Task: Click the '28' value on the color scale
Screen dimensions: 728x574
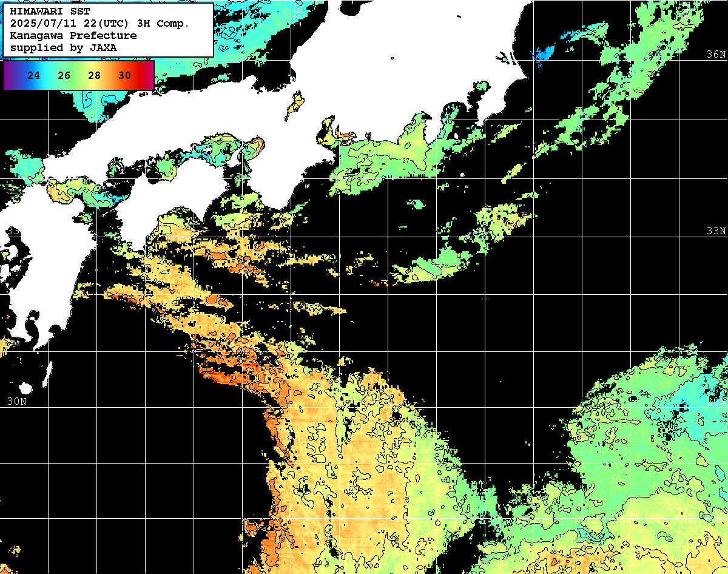Action: 94,76
